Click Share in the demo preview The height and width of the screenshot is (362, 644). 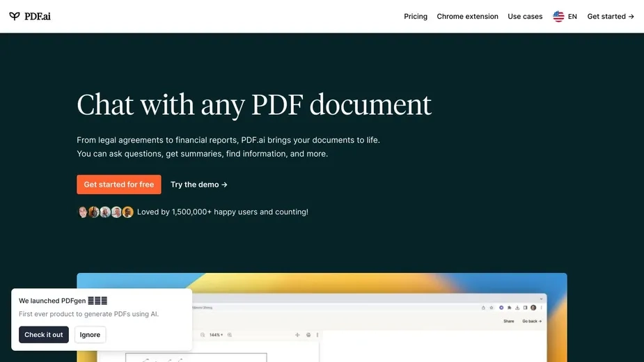pyautogui.click(x=508, y=322)
